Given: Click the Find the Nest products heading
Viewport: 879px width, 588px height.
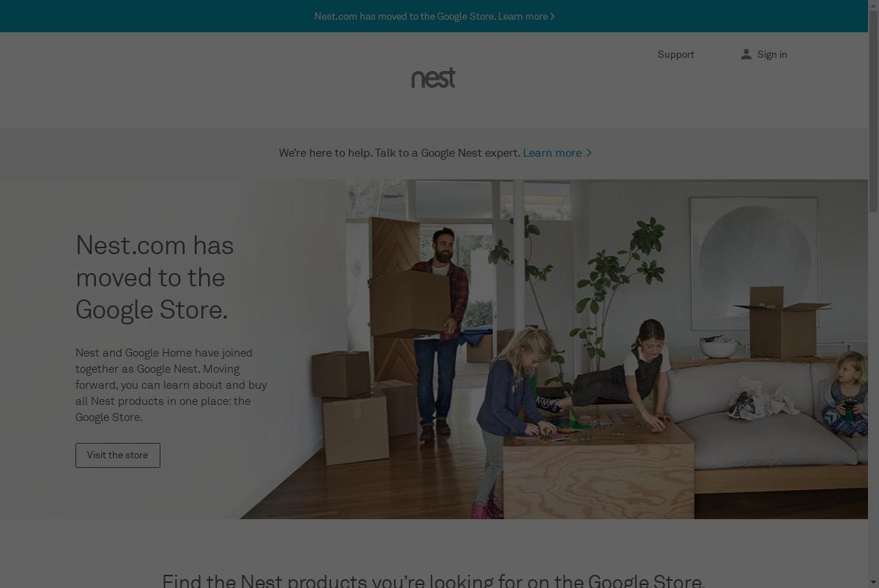Looking at the screenshot, I should (433, 581).
